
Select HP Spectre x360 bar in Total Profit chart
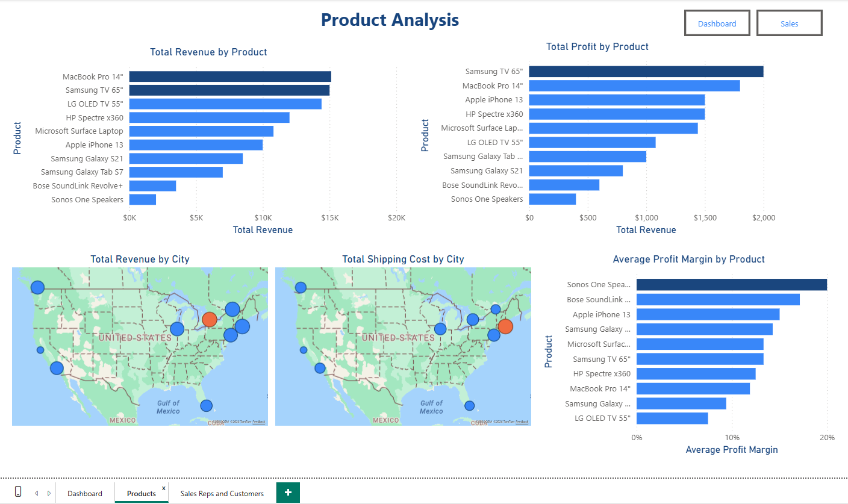[617, 114]
